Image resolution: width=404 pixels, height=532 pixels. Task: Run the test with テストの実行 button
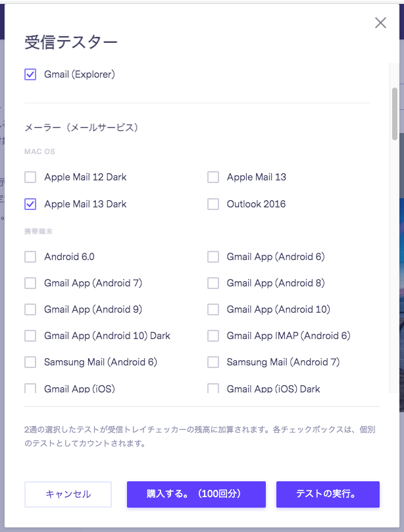click(x=328, y=494)
